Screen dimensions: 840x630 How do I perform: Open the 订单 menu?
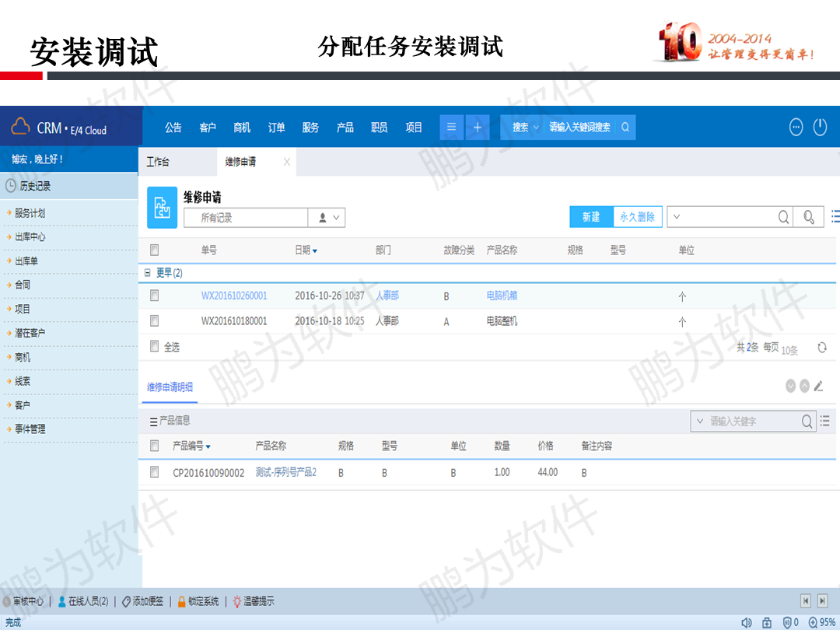click(276, 127)
